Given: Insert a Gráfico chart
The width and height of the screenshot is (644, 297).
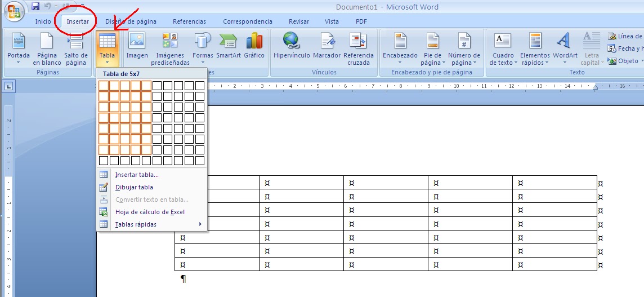Looking at the screenshot, I should [254, 46].
